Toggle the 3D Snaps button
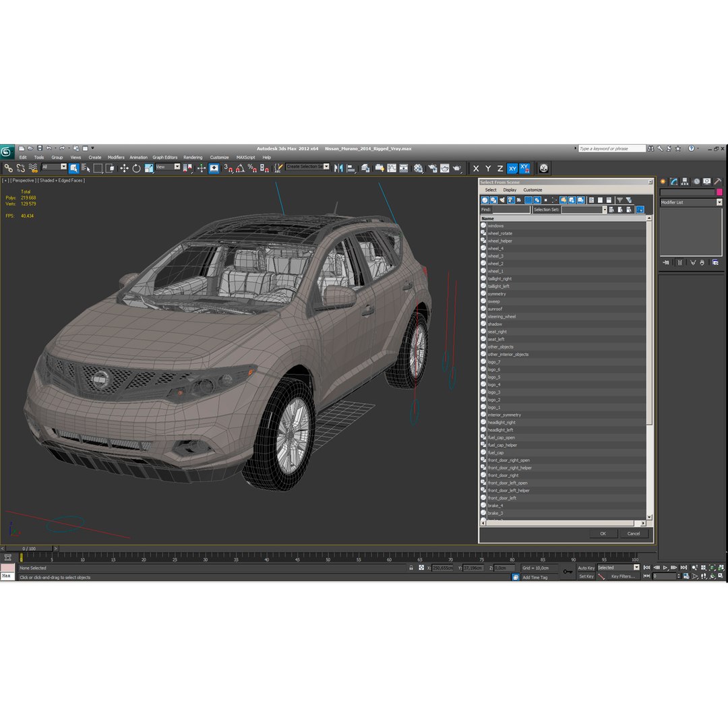 (228, 169)
